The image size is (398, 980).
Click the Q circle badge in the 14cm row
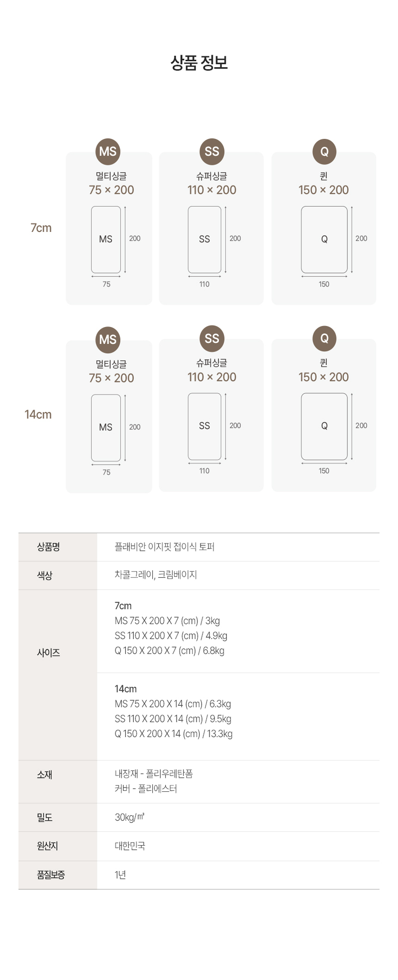324,338
